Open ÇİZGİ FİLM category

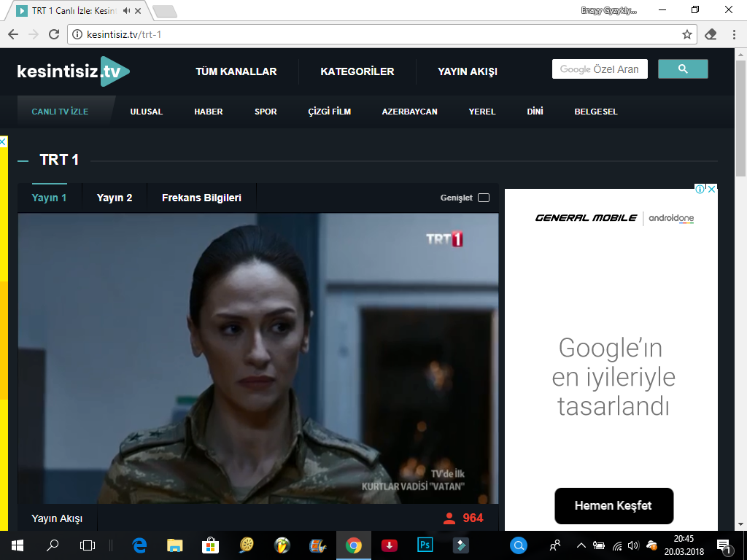click(x=329, y=112)
